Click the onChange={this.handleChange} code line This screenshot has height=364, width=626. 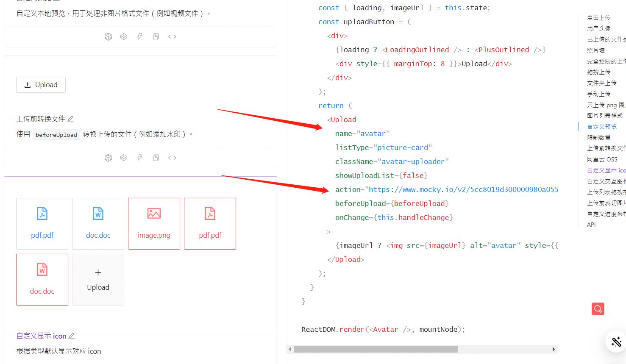pyautogui.click(x=394, y=217)
